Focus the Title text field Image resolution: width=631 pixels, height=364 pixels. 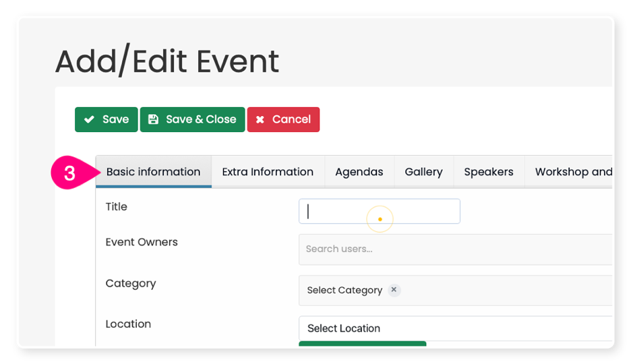coord(379,211)
